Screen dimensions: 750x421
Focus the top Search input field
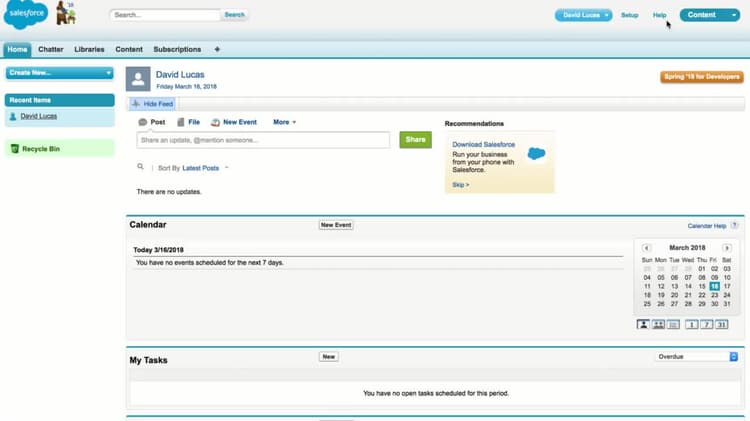coord(165,15)
